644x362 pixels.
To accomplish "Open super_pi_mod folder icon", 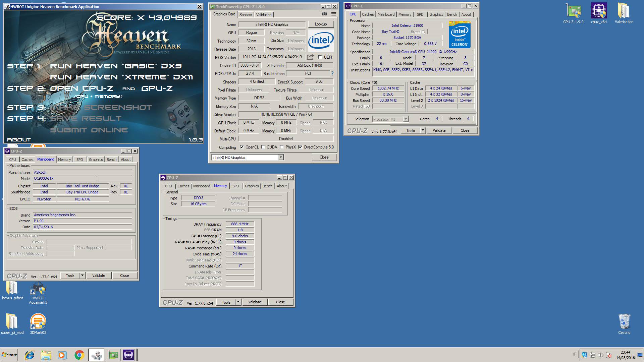I will [x=12, y=324].
